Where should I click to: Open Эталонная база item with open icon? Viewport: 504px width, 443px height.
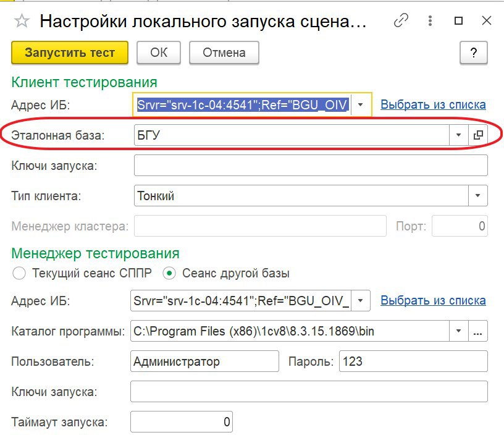[x=478, y=135]
